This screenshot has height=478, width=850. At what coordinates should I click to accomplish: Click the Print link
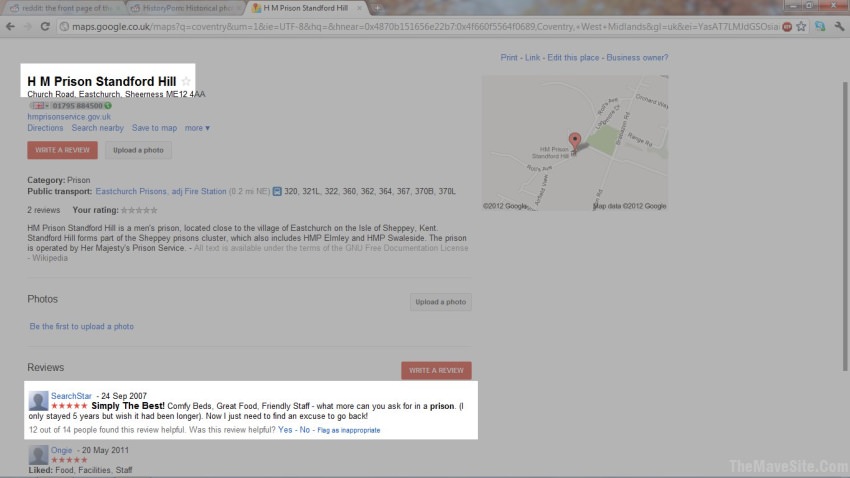click(508, 57)
